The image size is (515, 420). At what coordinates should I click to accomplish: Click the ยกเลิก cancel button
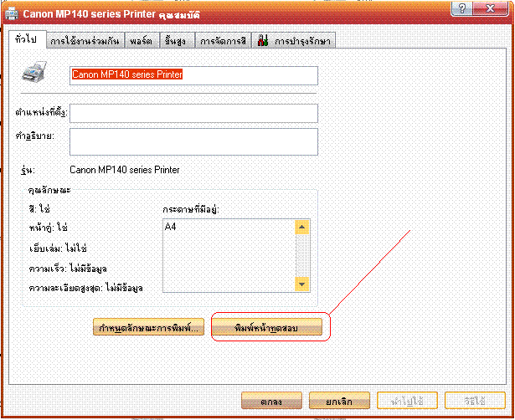[x=339, y=401]
